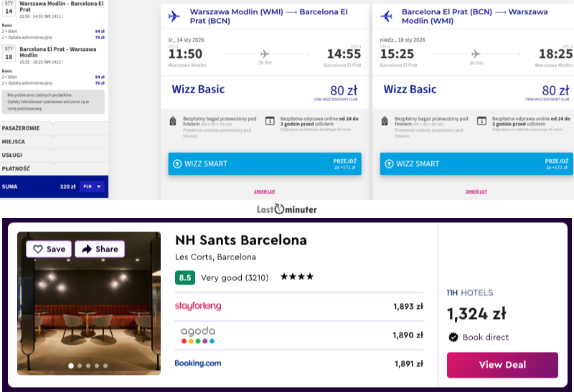Expand the Pasażerowie section
574x392 pixels.
click(x=54, y=128)
